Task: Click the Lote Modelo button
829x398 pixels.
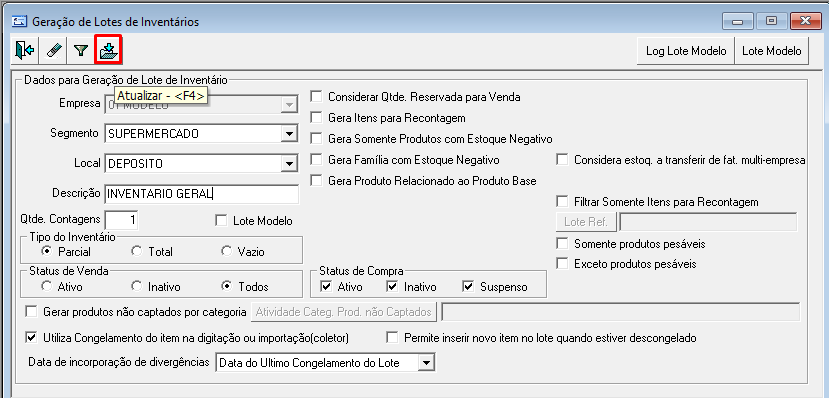Action: [771, 51]
